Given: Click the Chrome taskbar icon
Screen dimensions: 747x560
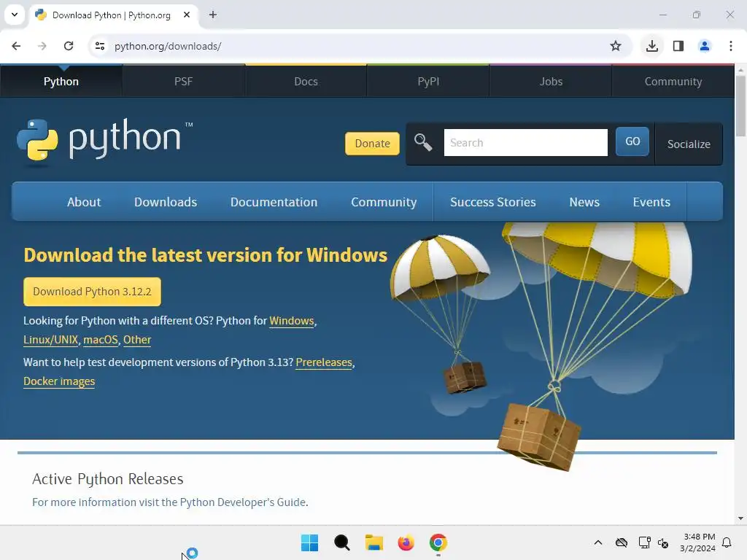Looking at the screenshot, I should coord(438,542).
